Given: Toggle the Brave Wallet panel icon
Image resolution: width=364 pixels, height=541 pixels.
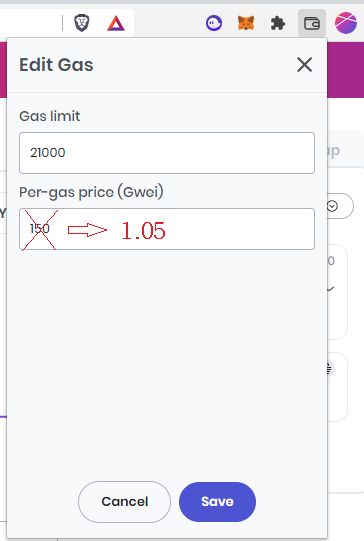Looking at the screenshot, I should click(312, 23).
